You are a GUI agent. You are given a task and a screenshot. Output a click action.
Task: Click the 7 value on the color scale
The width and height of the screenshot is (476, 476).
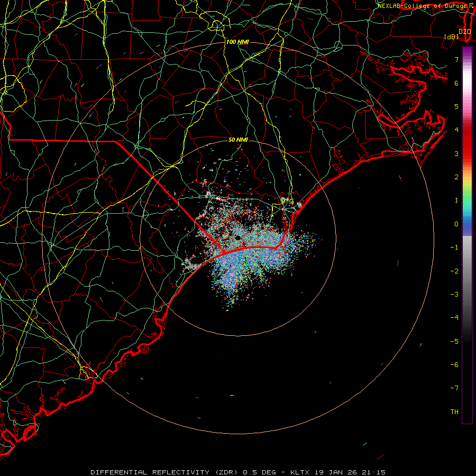pyautogui.click(x=456, y=59)
